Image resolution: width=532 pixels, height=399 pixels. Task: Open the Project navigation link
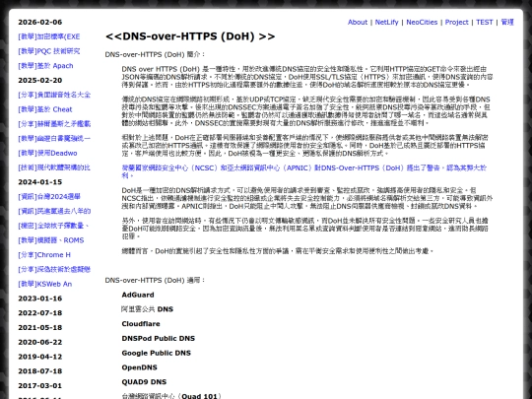click(x=456, y=22)
